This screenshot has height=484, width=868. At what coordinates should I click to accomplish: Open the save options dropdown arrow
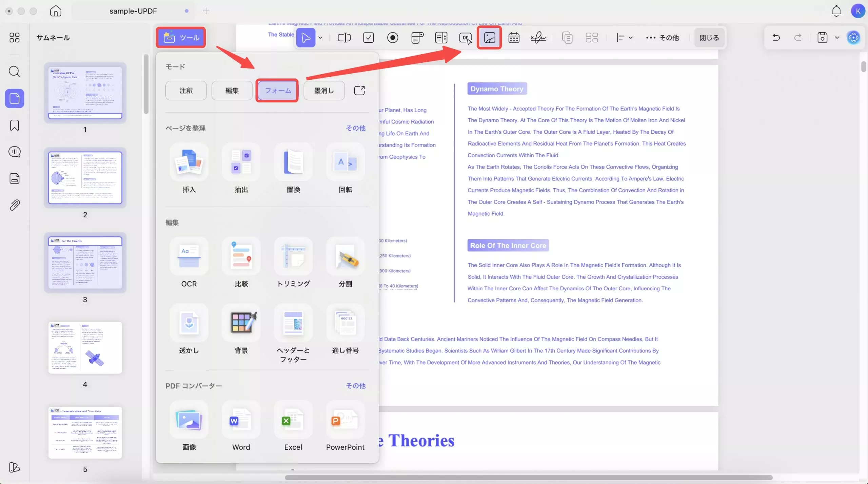tap(837, 38)
